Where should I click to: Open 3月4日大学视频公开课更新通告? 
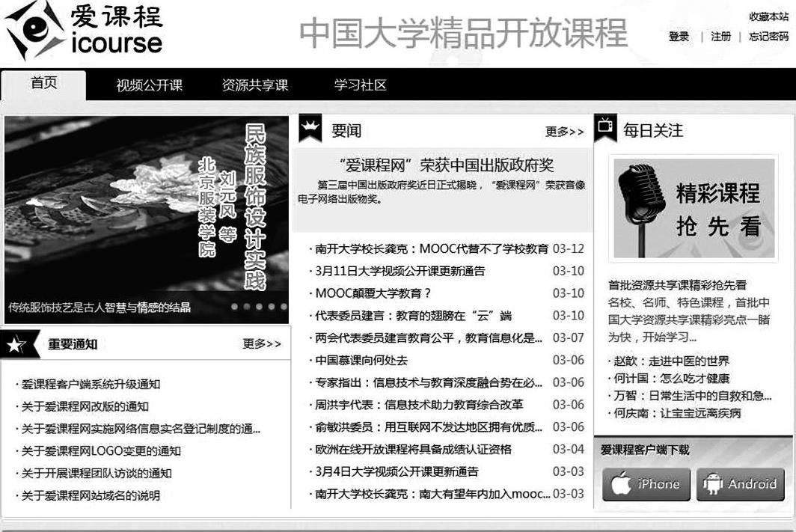(x=397, y=472)
